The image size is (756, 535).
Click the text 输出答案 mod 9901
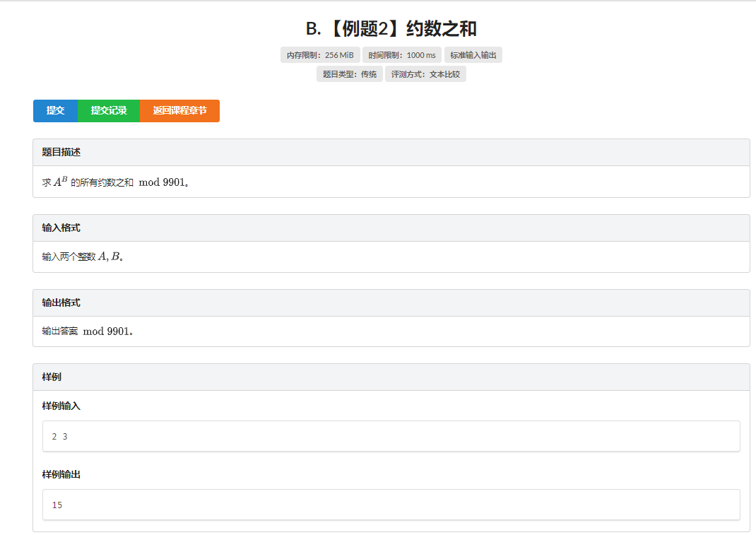pos(88,331)
